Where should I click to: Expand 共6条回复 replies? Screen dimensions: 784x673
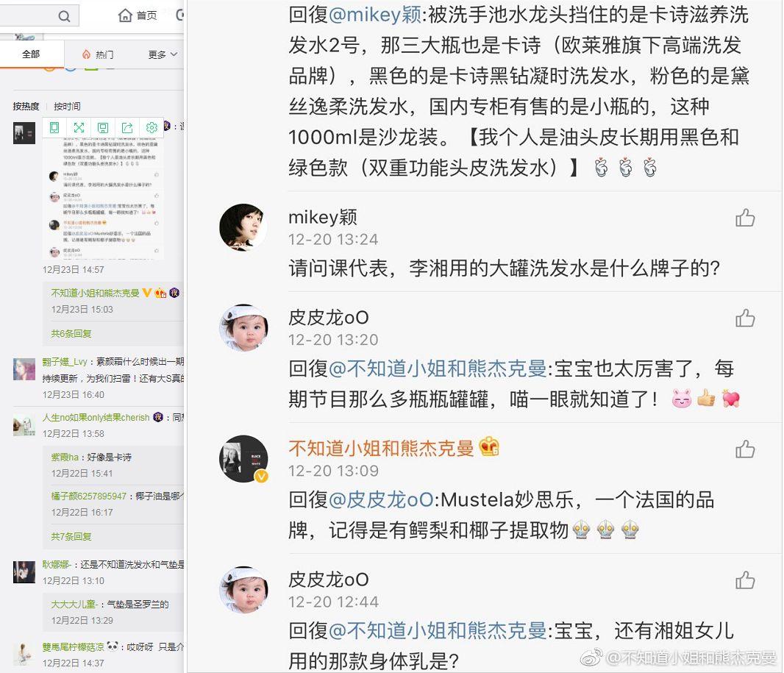pos(71,333)
